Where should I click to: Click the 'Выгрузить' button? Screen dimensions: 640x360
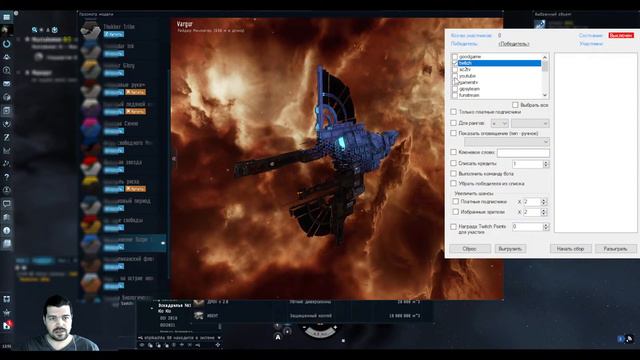(x=510, y=249)
